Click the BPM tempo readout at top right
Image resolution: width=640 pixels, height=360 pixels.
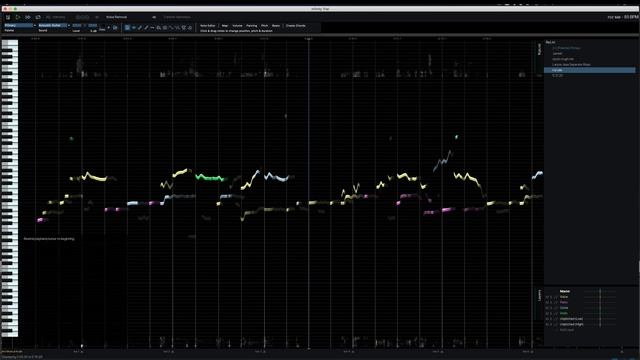(631, 17)
